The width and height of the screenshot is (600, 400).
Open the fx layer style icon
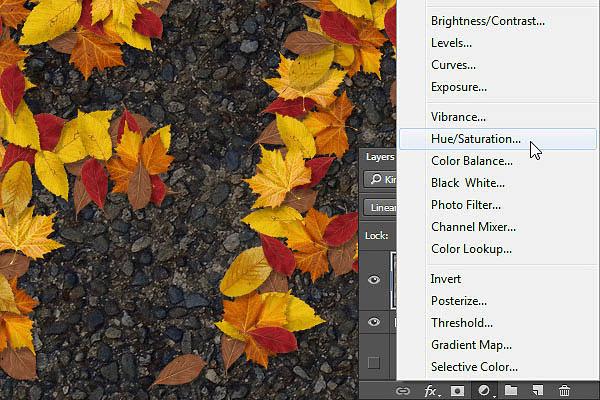[x=431, y=391]
